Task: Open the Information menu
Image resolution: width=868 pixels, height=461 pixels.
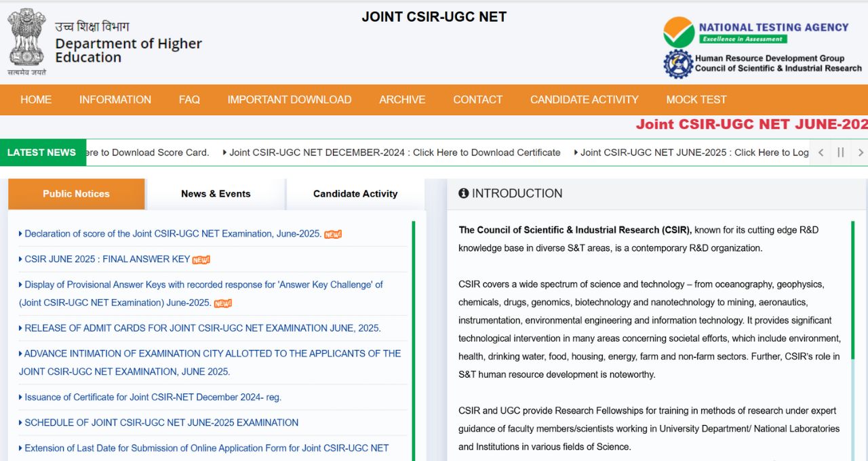Action: 115,100
